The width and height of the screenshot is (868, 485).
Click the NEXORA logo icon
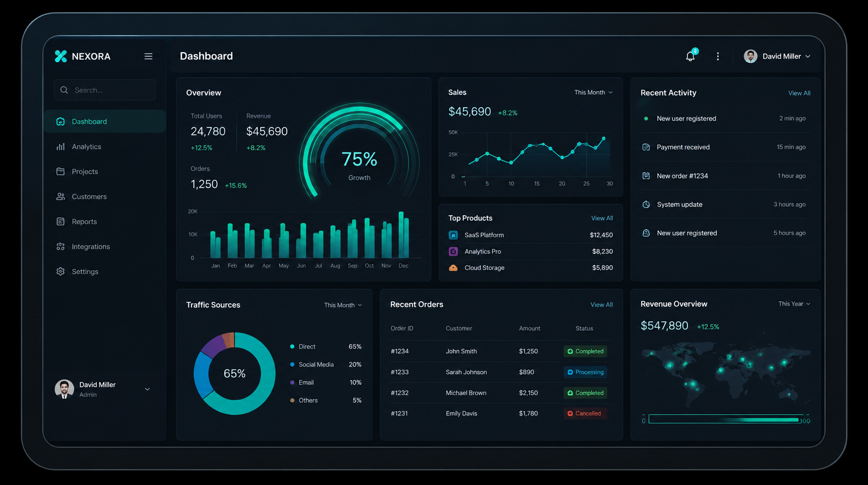coord(61,56)
